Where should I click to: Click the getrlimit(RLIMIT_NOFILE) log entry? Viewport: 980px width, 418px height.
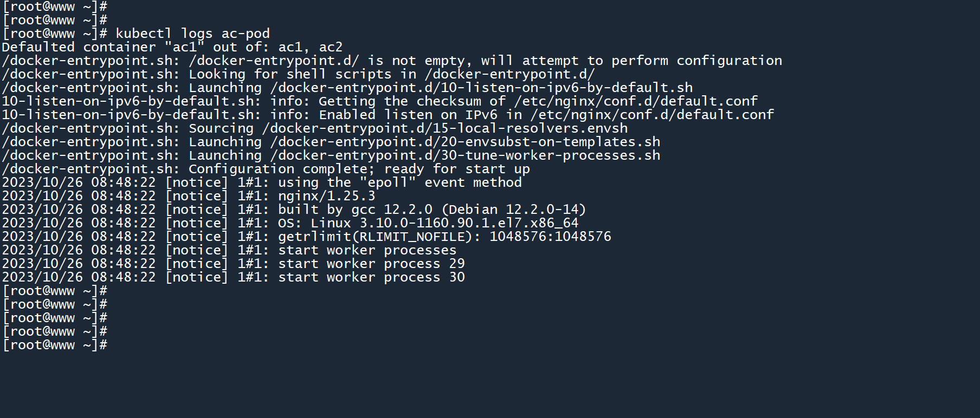pos(444,237)
